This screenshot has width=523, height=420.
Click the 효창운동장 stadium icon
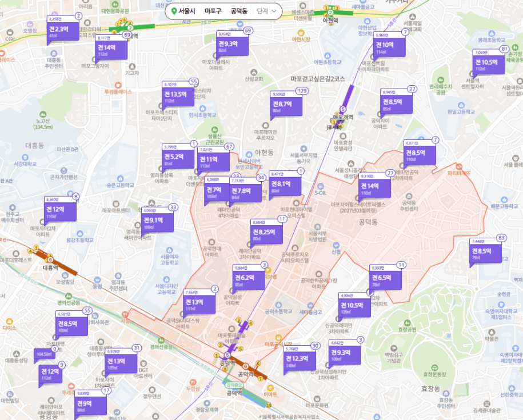point(434,367)
